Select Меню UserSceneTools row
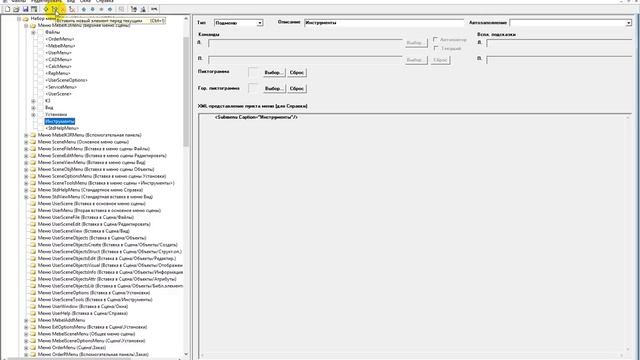This screenshot has height=360, width=640. pos(95,300)
